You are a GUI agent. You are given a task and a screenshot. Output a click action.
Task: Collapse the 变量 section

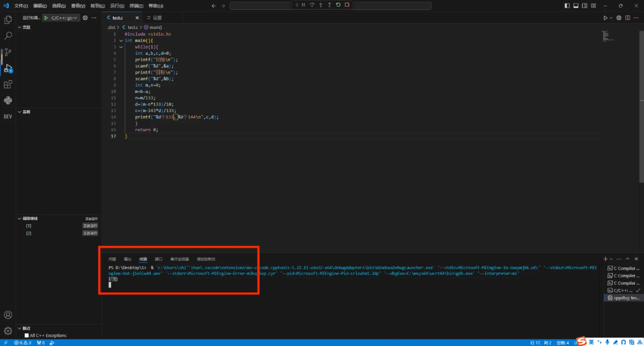point(19,27)
